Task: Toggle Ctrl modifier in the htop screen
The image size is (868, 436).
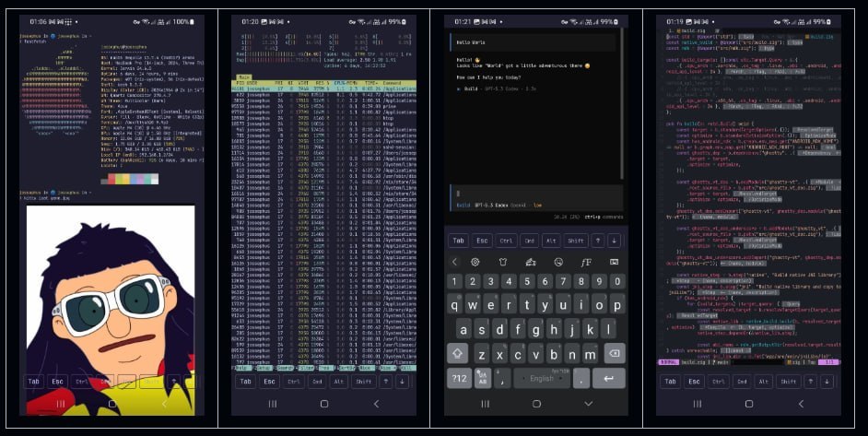Action: click(294, 381)
